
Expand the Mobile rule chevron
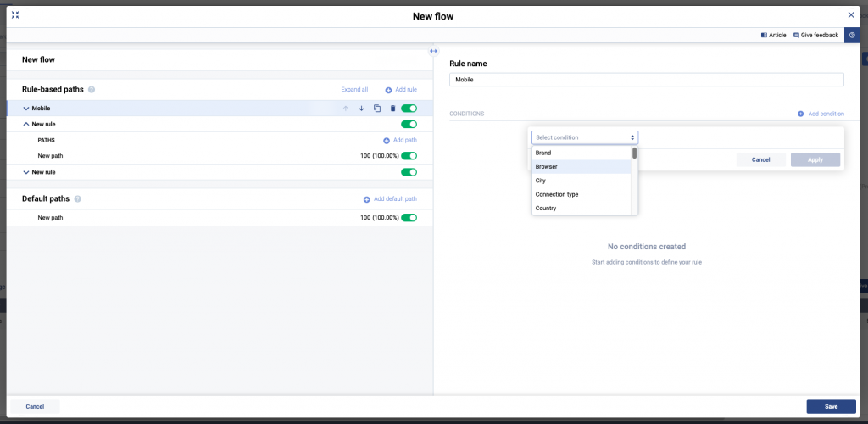point(26,109)
